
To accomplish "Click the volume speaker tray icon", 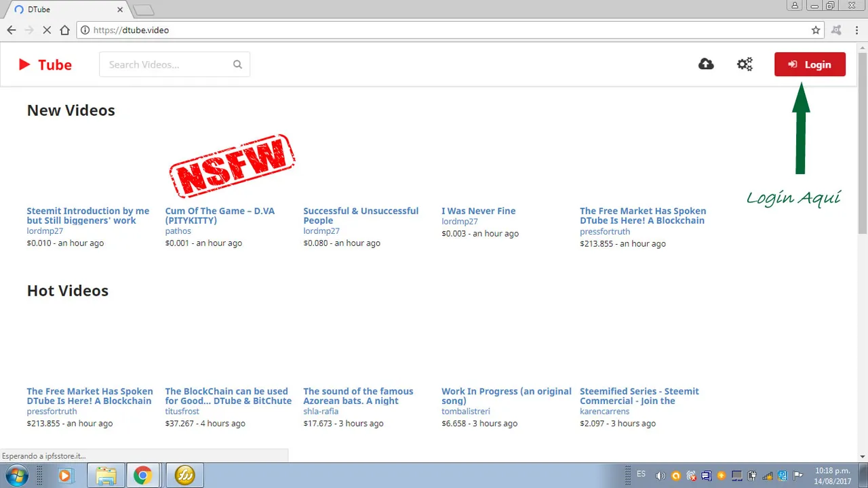I will click(x=660, y=476).
